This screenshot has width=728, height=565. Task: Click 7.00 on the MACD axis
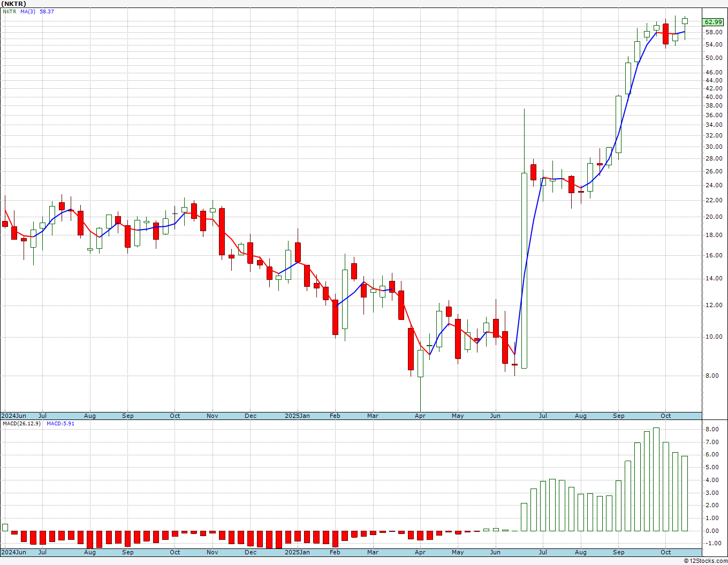tap(711, 442)
